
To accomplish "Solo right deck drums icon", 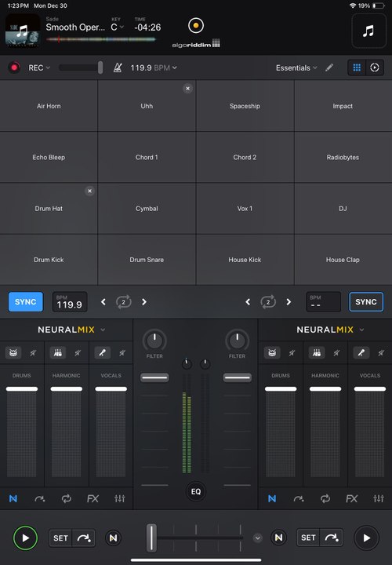I will (272, 353).
